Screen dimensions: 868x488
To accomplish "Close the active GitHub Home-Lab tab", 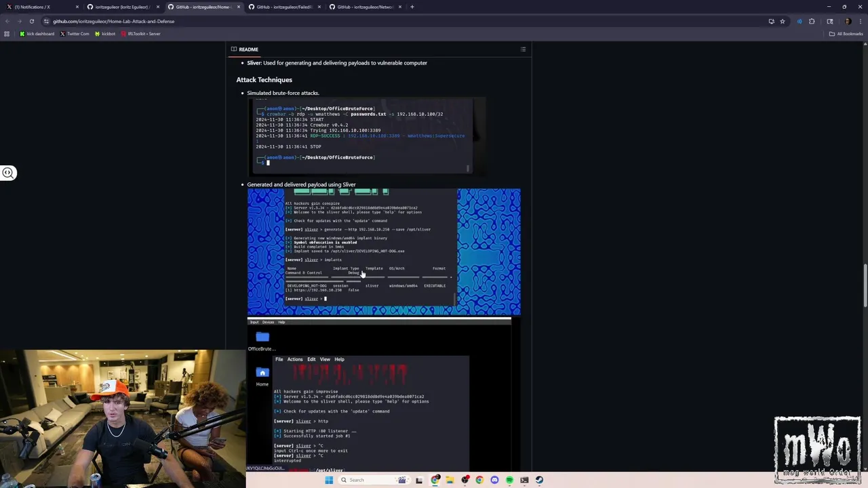I will 239,7.
